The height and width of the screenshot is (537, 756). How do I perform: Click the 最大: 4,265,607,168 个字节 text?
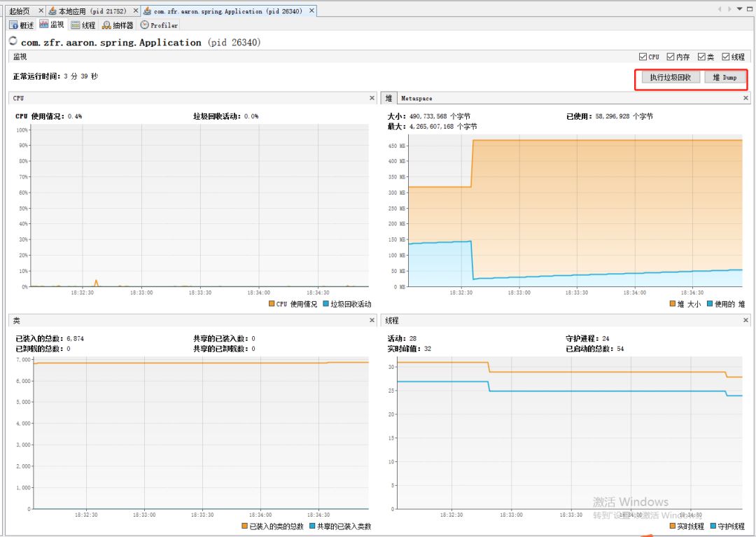point(432,126)
